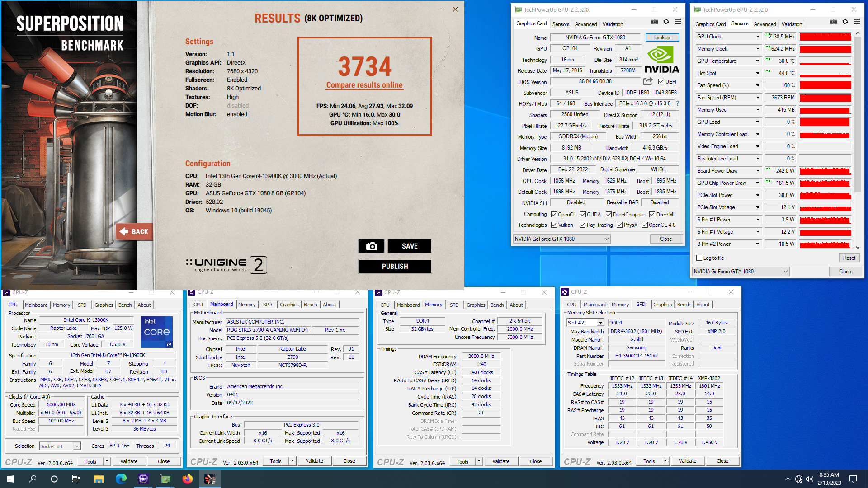Toggle the UEFI checkbox

(x=661, y=82)
